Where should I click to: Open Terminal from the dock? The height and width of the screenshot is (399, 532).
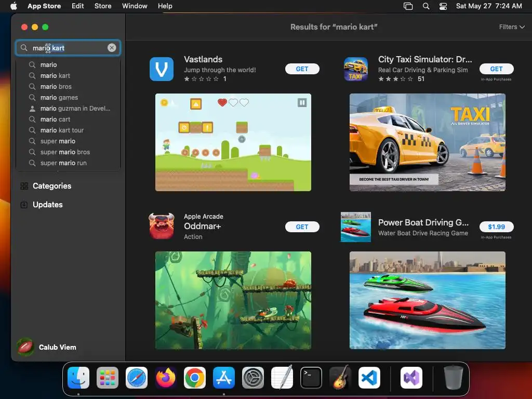[x=311, y=378]
